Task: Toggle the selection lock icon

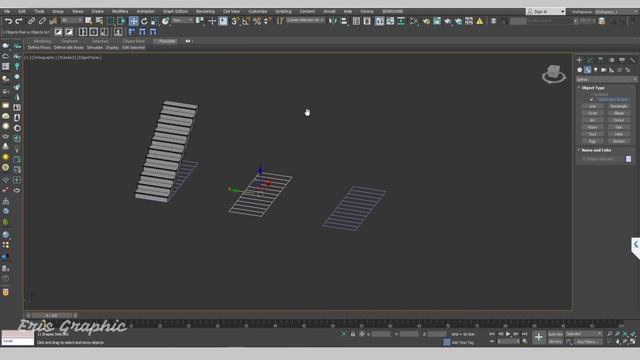Action: (353, 334)
